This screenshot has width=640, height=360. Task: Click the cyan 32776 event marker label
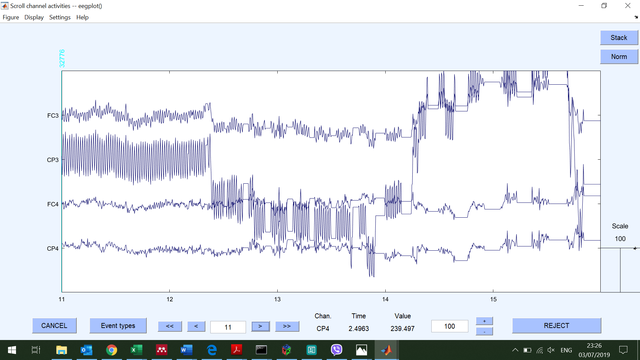point(62,58)
